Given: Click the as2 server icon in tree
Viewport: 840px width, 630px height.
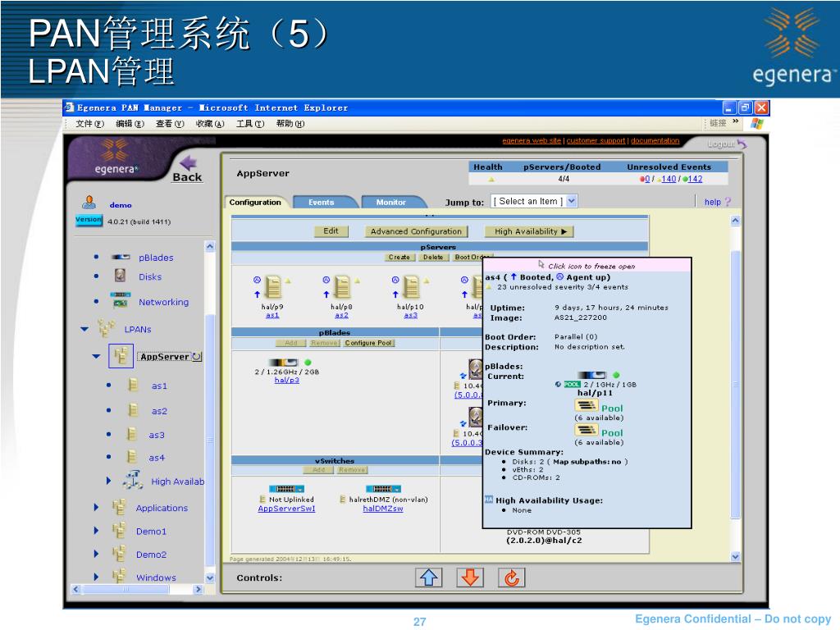Looking at the screenshot, I should coord(133,410).
